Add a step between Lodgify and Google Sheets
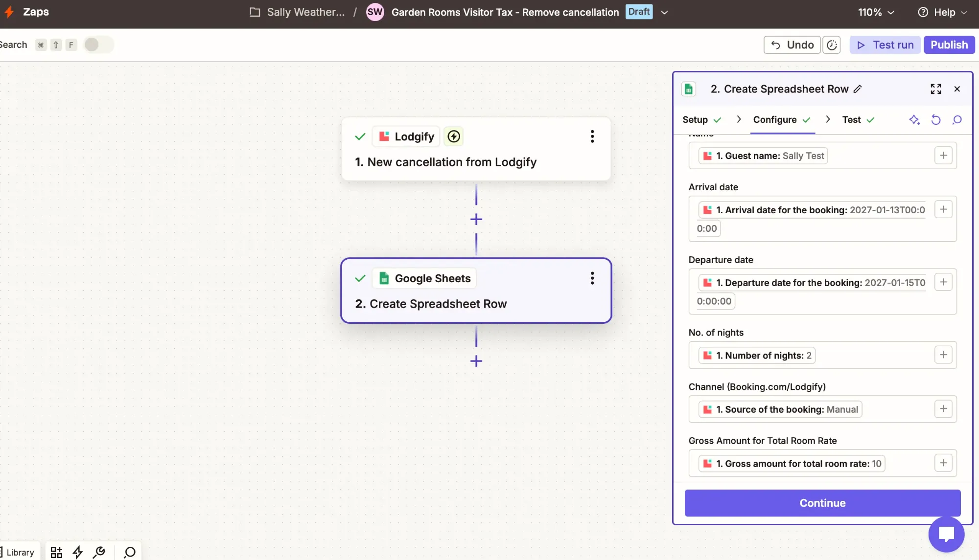Screen dimensions: 979x560 (476, 219)
